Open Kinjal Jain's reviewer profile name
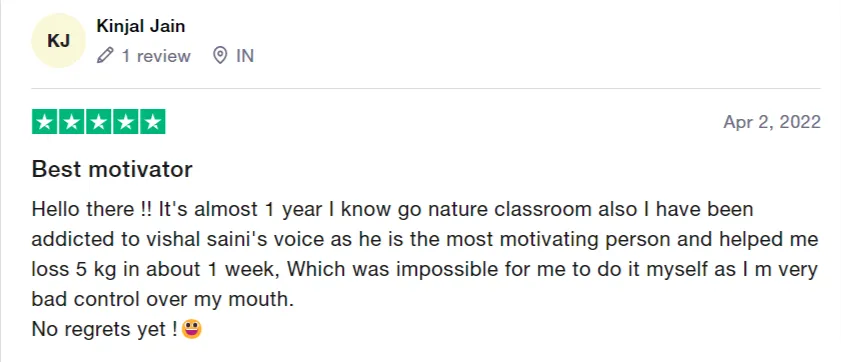 coord(141,26)
